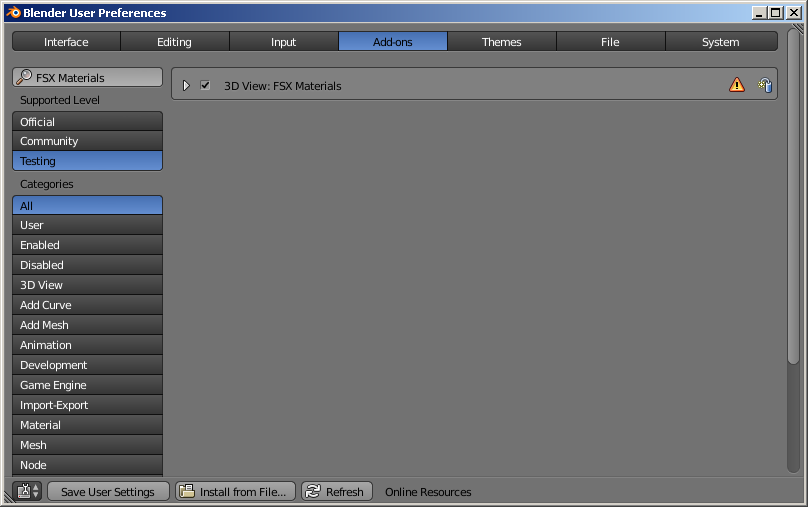The width and height of the screenshot is (808, 507).
Task: Open the Themes tab
Action: [x=502, y=42]
